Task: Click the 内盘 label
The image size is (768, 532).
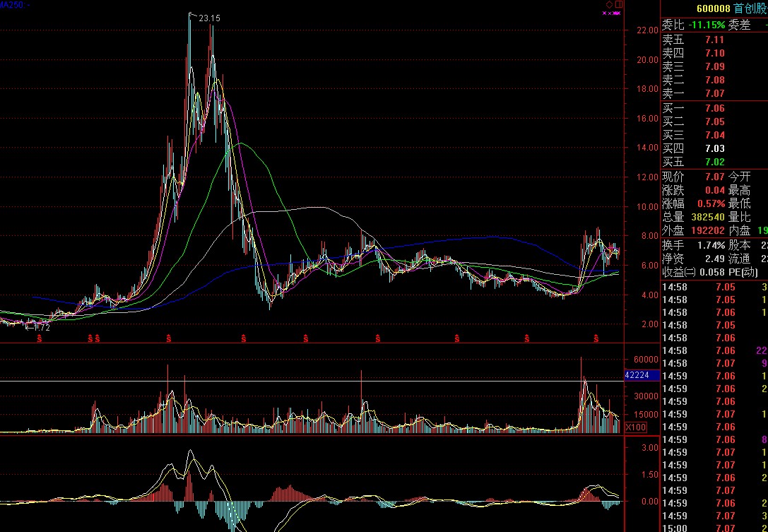Action: pyautogui.click(x=739, y=230)
